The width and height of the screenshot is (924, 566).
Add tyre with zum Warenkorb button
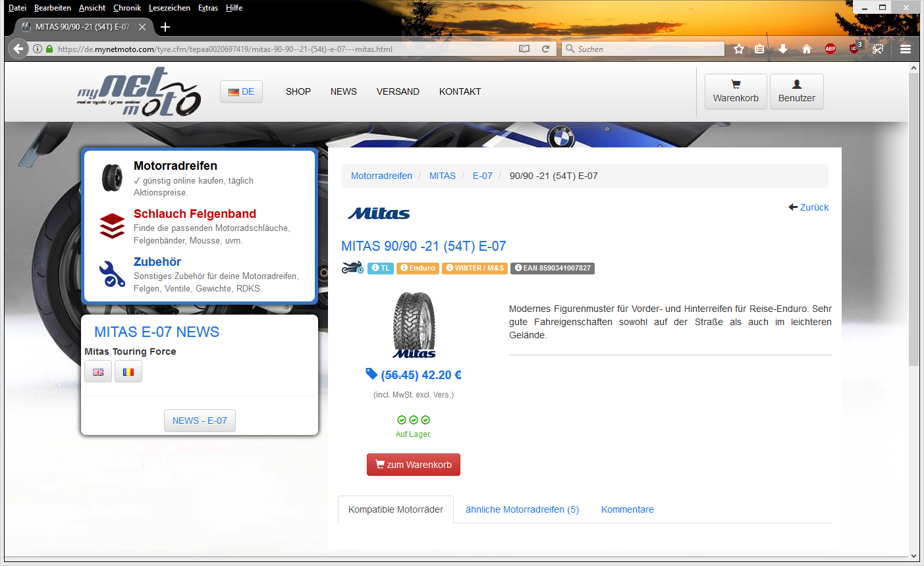[x=414, y=465]
